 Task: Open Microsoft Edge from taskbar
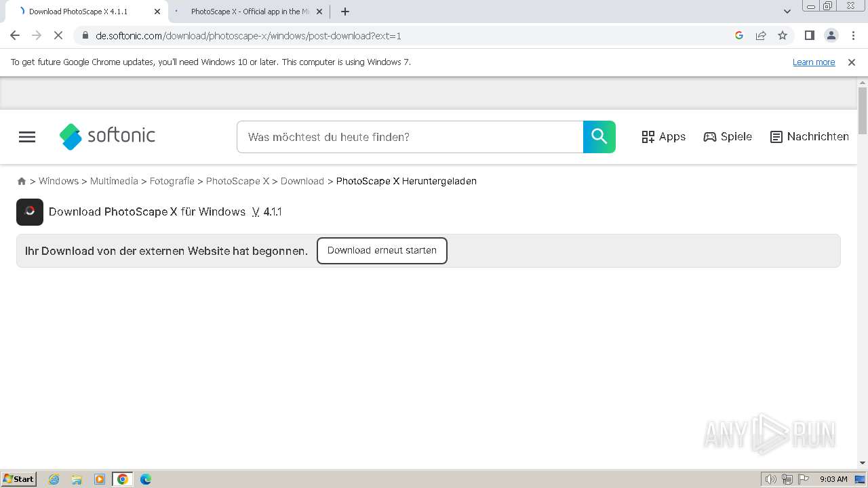point(146,479)
